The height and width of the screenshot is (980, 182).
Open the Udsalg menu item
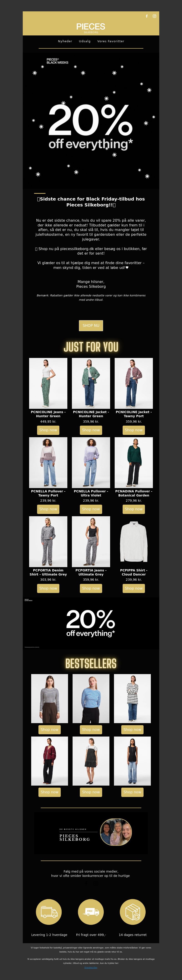point(85,41)
